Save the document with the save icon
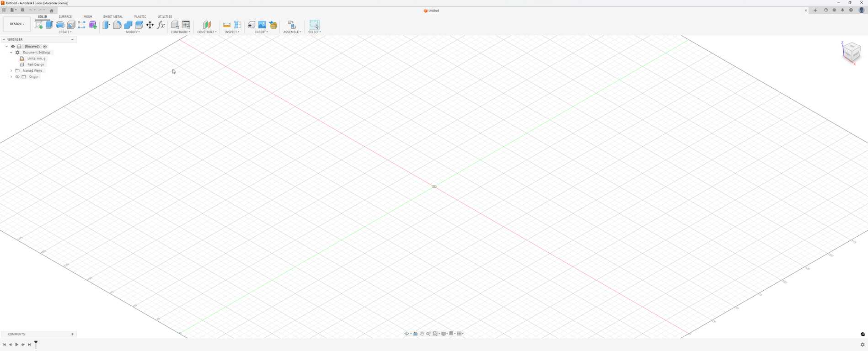868x351 pixels. coord(22,10)
